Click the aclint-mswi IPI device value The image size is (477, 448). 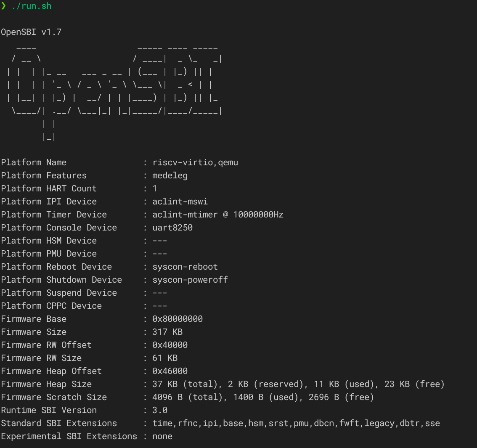(180, 201)
